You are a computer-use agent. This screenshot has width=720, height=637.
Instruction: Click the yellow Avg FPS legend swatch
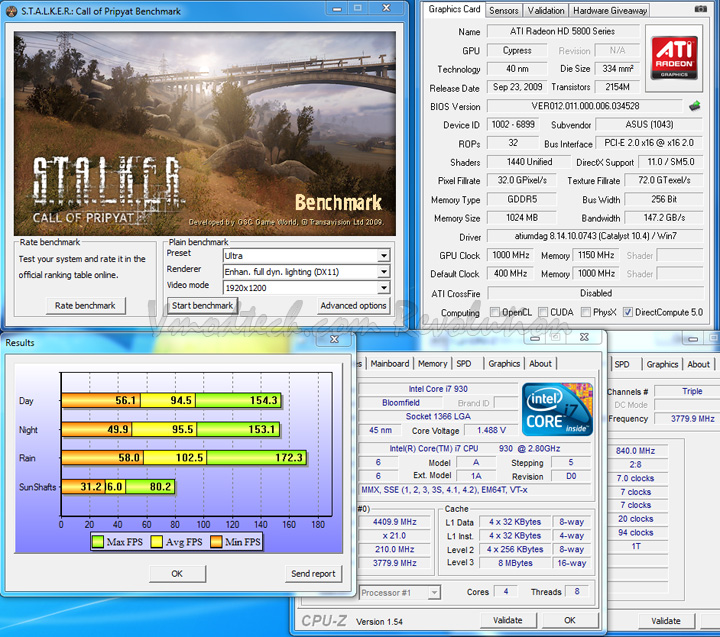(x=157, y=542)
